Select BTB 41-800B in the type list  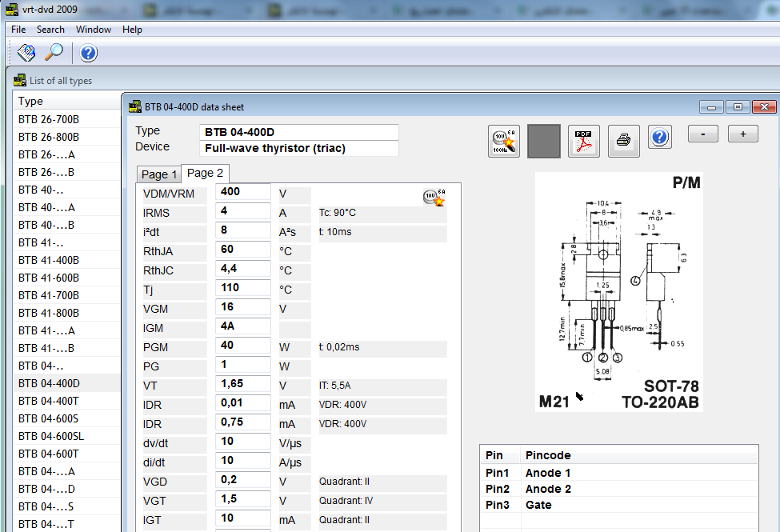tap(66, 313)
